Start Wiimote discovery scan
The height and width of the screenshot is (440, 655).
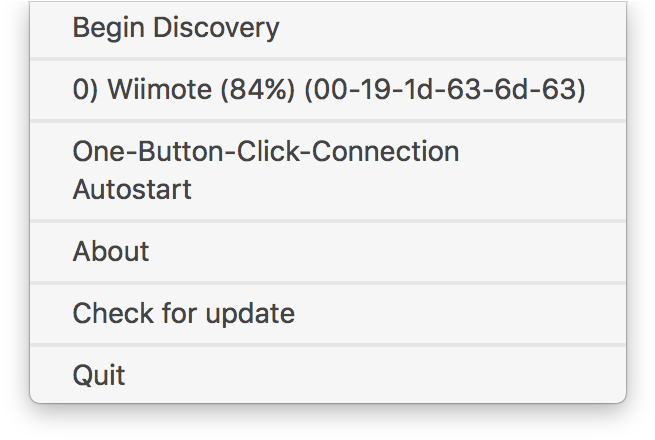[176, 28]
